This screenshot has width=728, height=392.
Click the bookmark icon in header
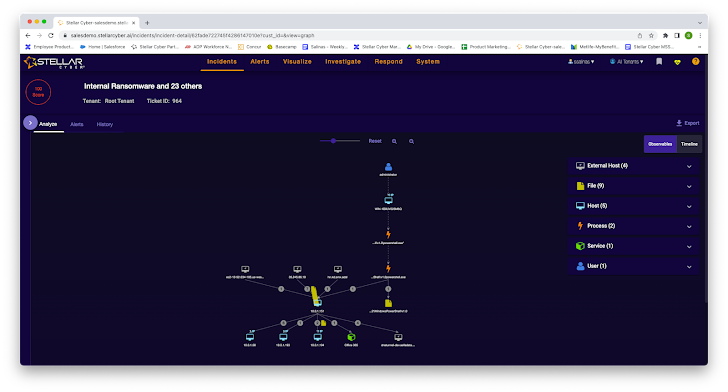659,61
